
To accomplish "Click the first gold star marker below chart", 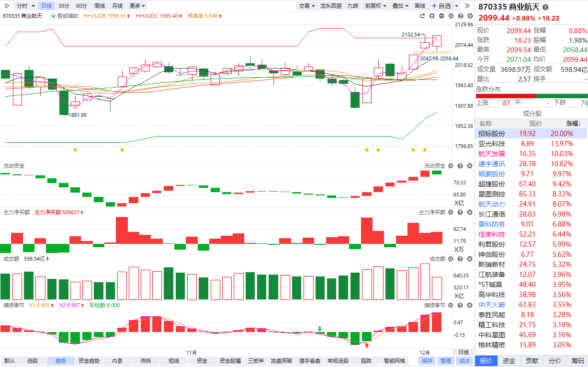I will (x=75, y=150).
